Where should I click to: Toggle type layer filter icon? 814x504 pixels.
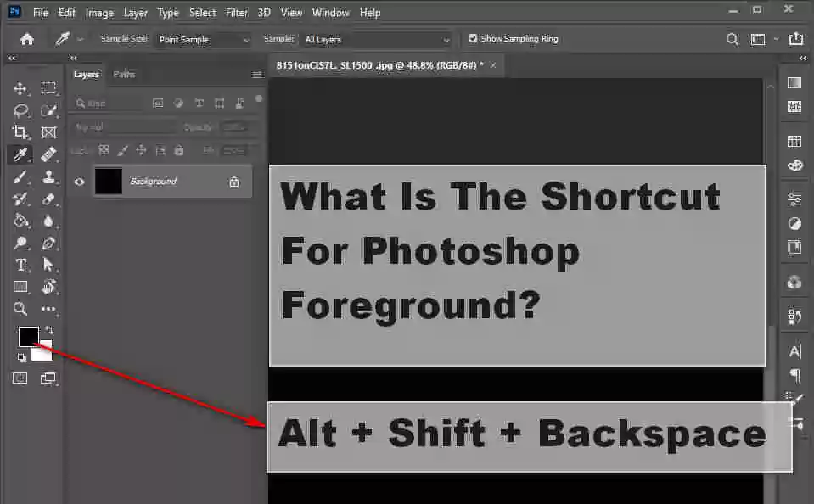(199, 104)
